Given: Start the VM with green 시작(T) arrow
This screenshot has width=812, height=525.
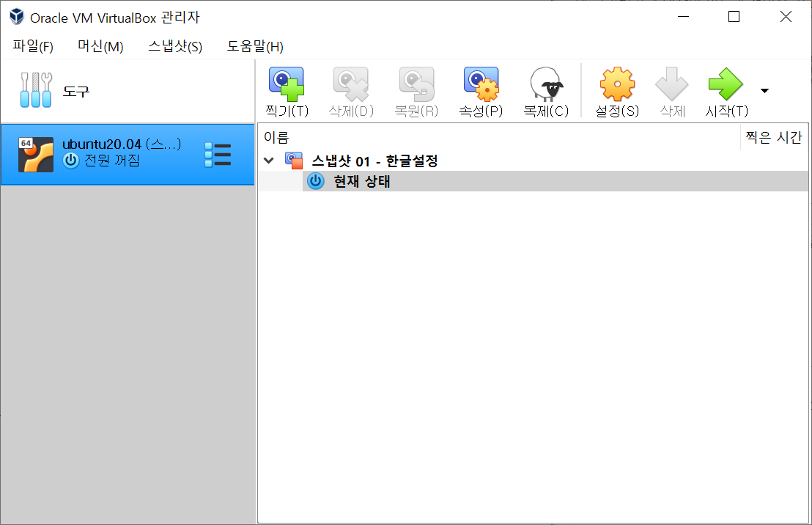Looking at the screenshot, I should click(x=726, y=92).
